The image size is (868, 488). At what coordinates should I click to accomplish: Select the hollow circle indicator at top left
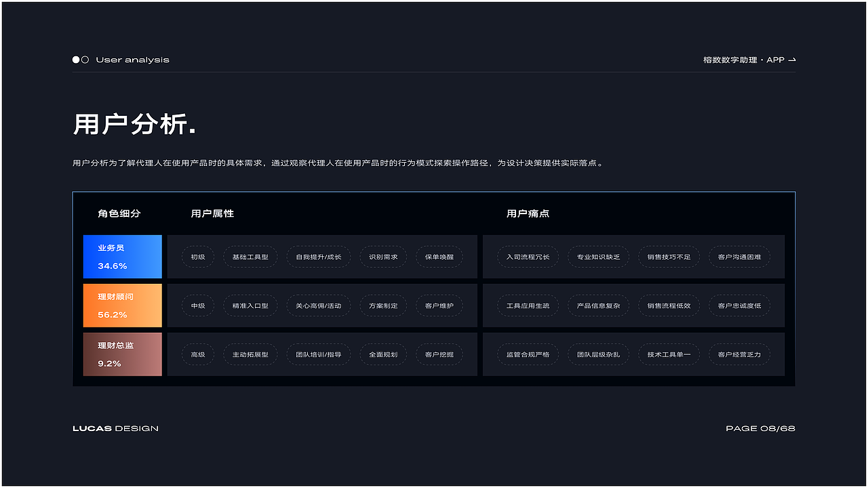pyautogui.click(x=85, y=59)
